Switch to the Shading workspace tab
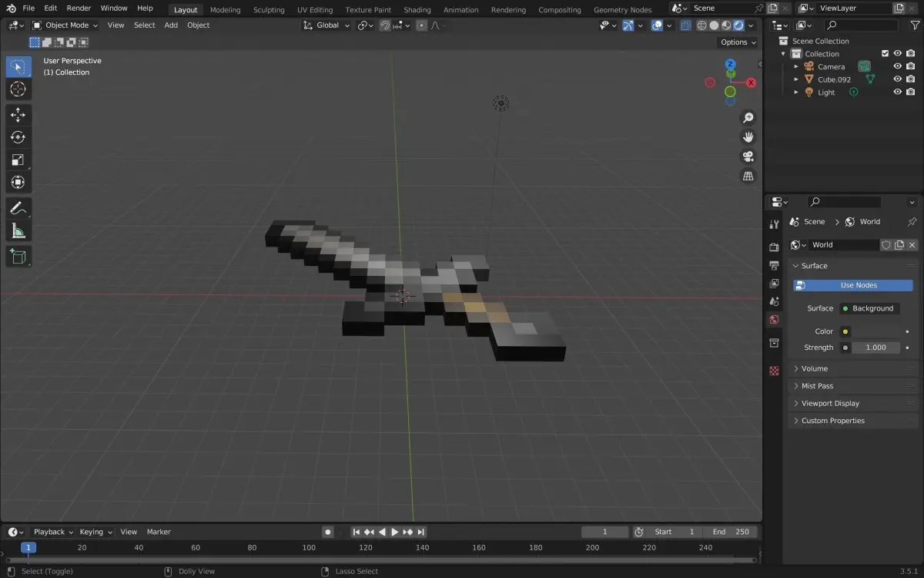 click(x=417, y=10)
